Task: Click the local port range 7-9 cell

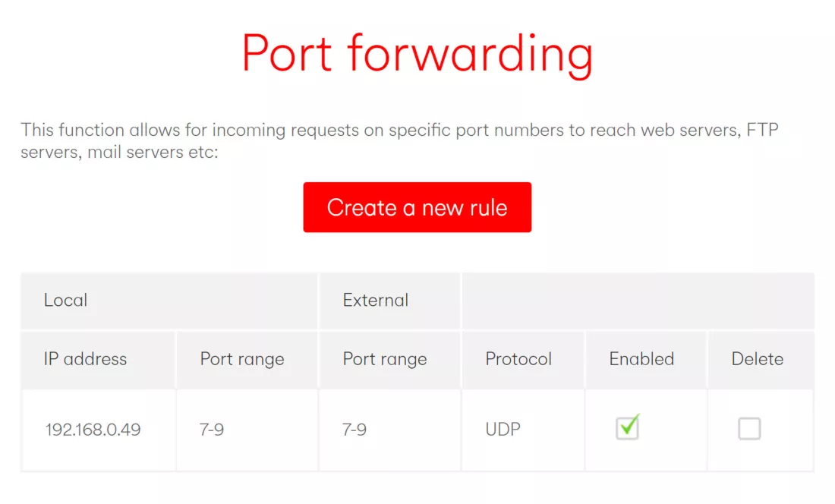Action: (212, 430)
